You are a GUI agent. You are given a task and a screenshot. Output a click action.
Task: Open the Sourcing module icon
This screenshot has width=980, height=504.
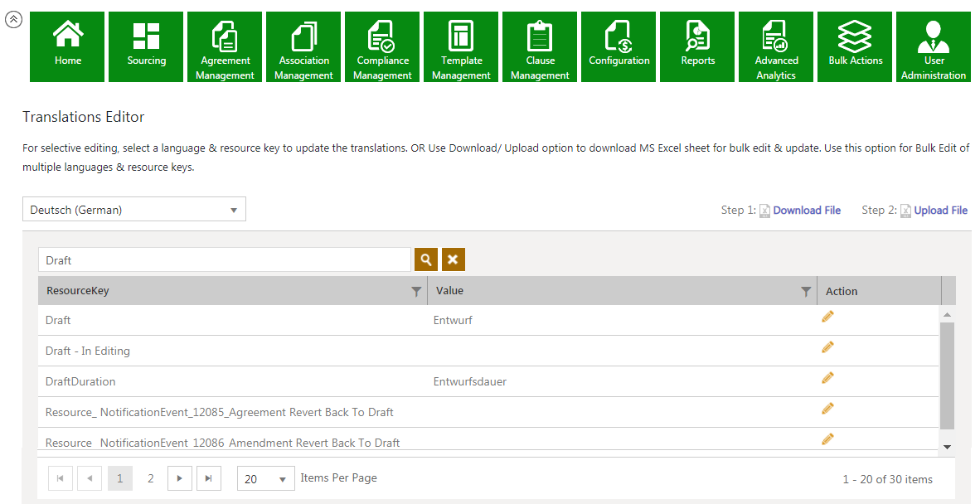(x=146, y=46)
